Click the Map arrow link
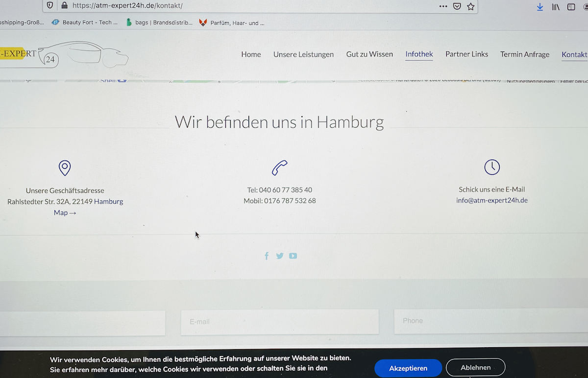The width and height of the screenshot is (588, 378). click(x=65, y=213)
